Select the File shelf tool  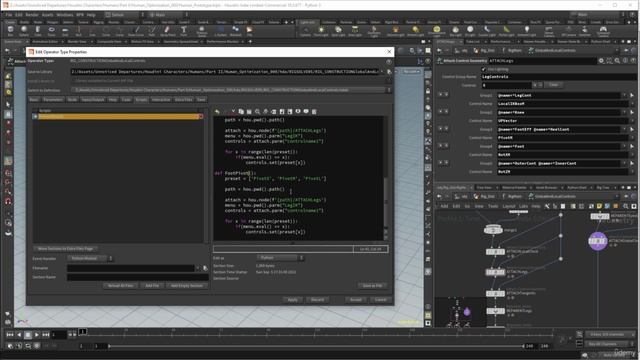click(x=249, y=31)
